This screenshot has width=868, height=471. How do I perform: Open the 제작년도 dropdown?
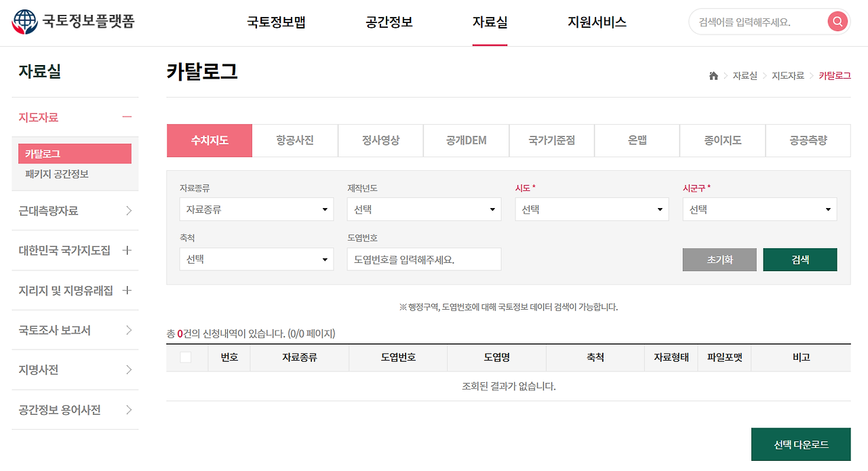point(424,209)
